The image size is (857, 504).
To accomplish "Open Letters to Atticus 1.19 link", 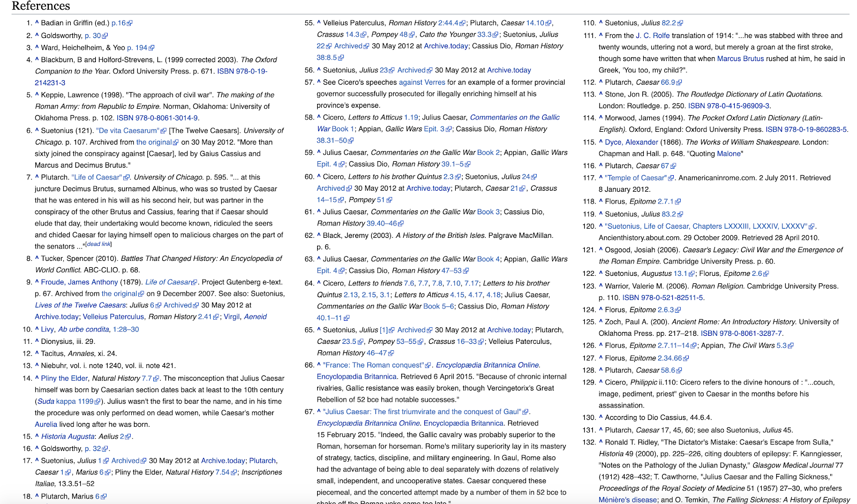I will (x=411, y=117).
